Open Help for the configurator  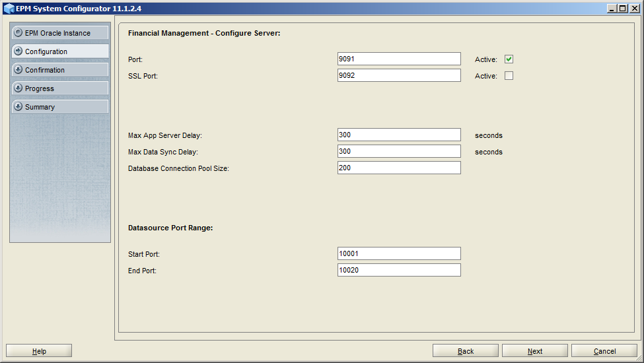[39, 350]
